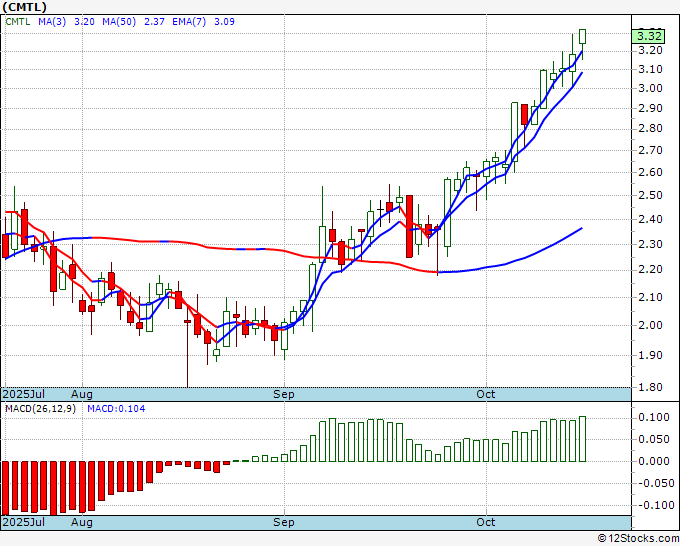
Task: Click the MACD(26,12,9) indicator label
Action: tap(40, 409)
